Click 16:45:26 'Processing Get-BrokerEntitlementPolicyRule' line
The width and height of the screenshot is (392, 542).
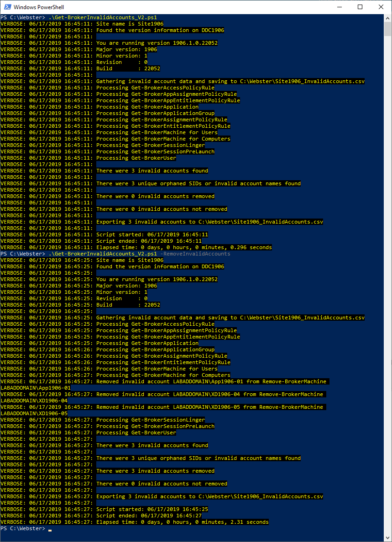pos(115,362)
